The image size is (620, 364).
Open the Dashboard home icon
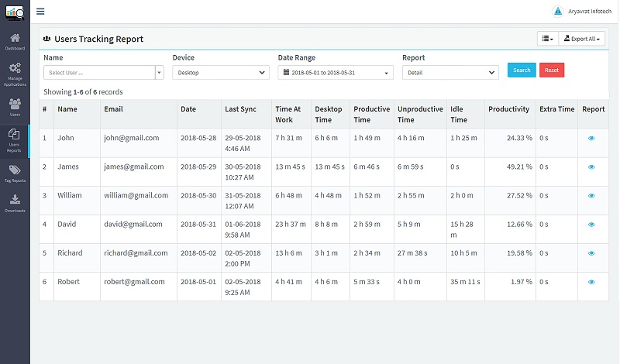pos(15,39)
